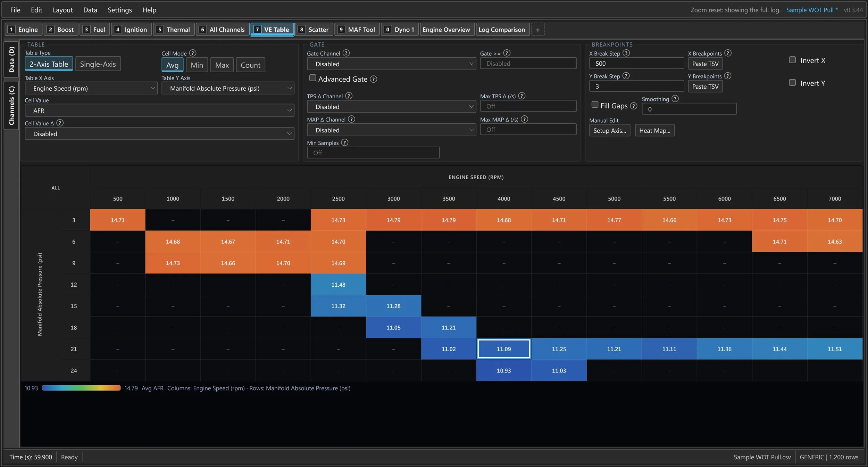Open help icon beside Max TPS Δ (/s)
Image resolution: width=868 pixels, height=467 pixels.
[522, 96]
